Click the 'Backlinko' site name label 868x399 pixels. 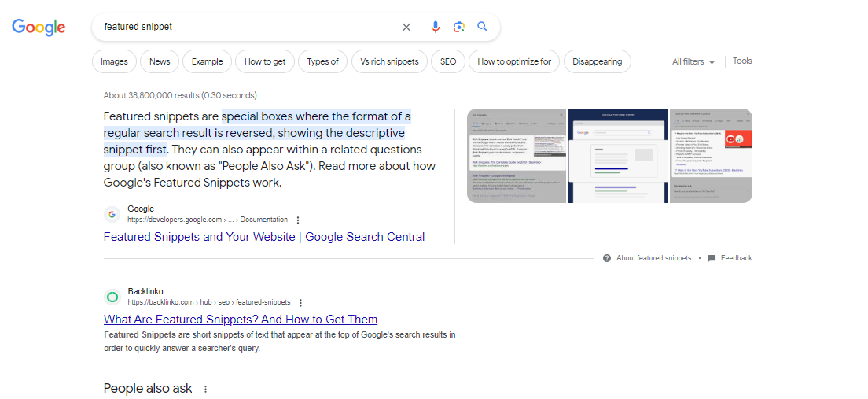click(x=145, y=291)
